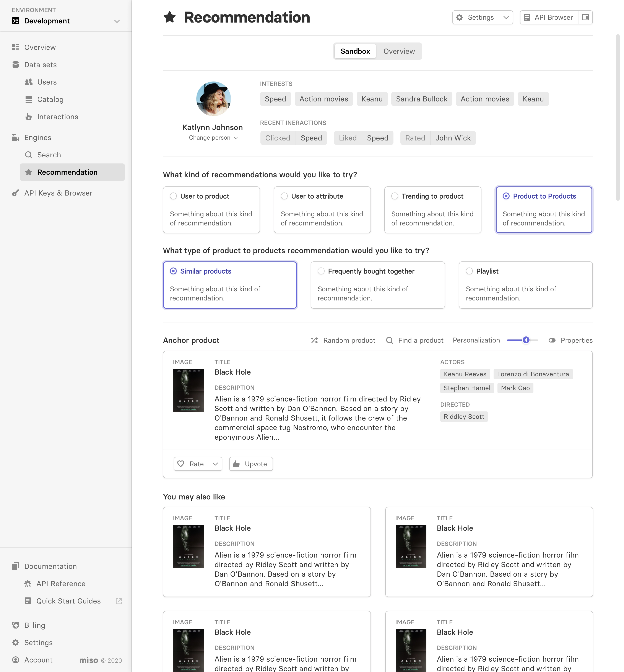Viewport: 624px width, 672px height.
Task: Open the Change person dropdown
Action: pyautogui.click(x=213, y=137)
